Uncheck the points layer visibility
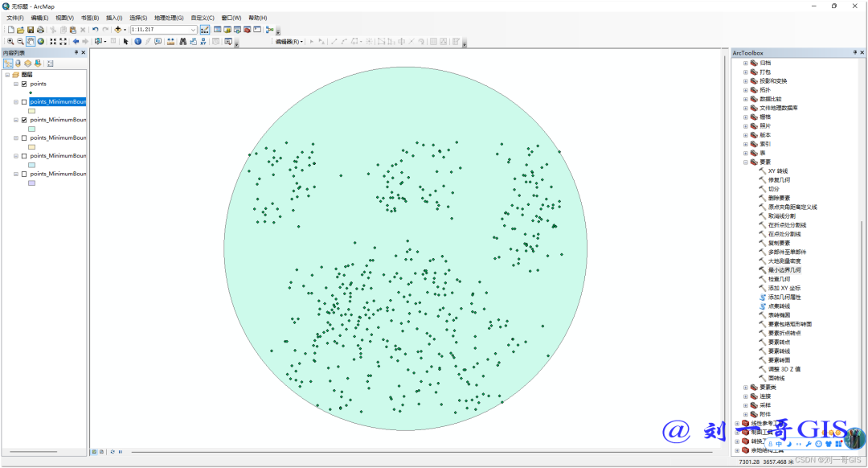Screen dimensions: 868x468 [x=24, y=84]
